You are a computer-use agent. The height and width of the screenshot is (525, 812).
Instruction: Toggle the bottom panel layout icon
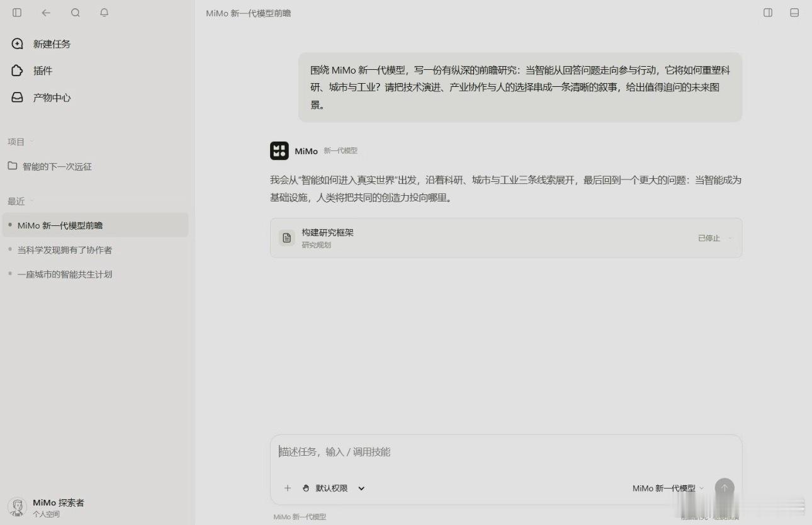[794, 13]
